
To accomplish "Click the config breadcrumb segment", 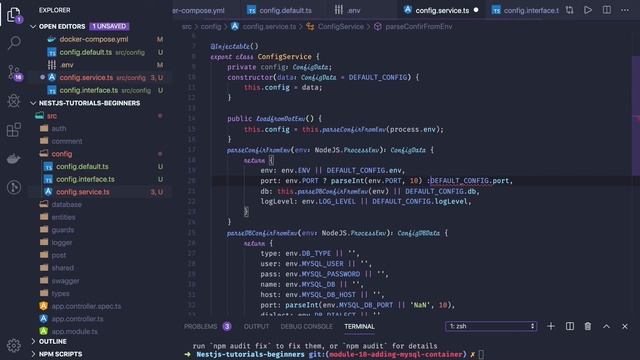I will coord(211,27).
